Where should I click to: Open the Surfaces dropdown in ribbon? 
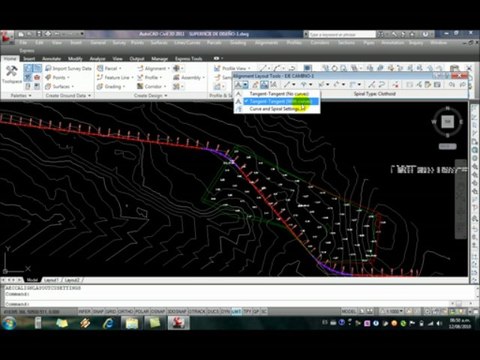[59, 86]
